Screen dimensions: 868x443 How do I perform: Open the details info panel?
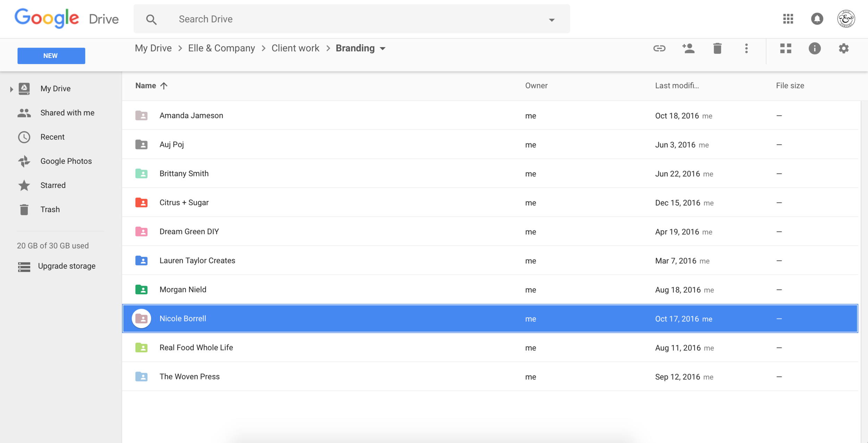tap(815, 48)
